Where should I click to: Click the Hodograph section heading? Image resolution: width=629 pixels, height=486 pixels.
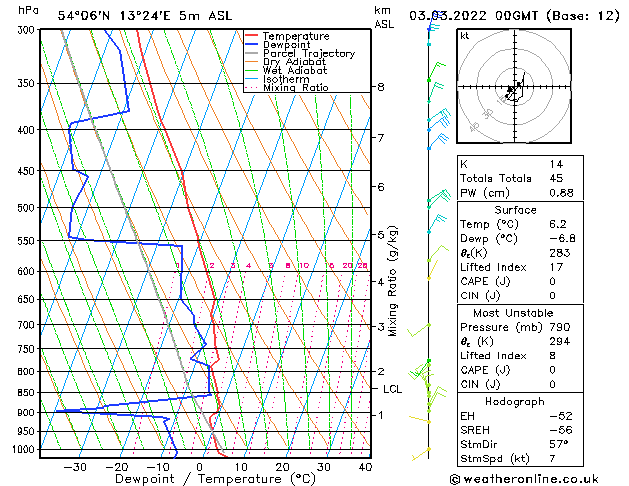coord(515,402)
